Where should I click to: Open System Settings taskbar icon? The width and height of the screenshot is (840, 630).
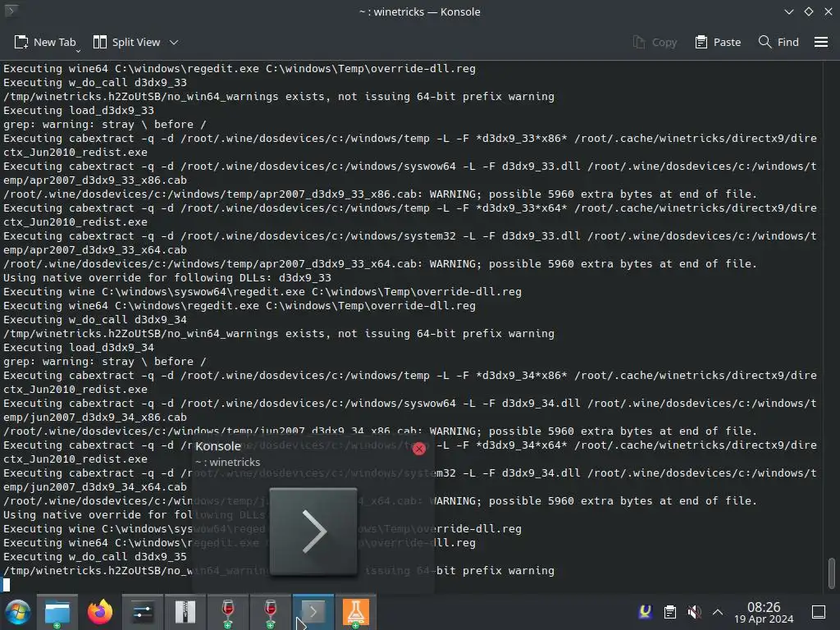pos(143,612)
